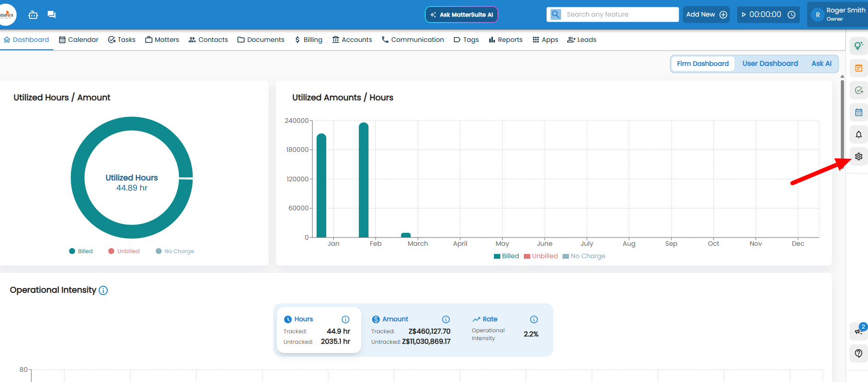The height and width of the screenshot is (382, 868).
Task: Open the chat bubble icon in header
Action: pyautogui.click(x=52, y=15)
